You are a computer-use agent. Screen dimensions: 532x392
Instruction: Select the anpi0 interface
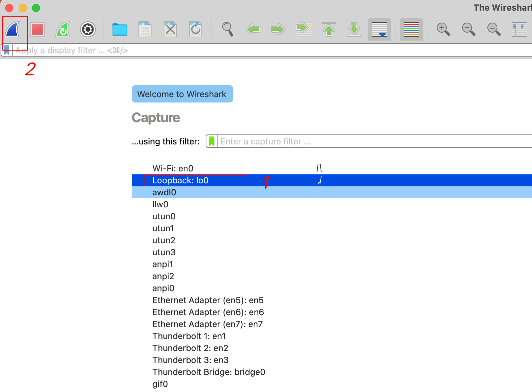coord(332,288)
